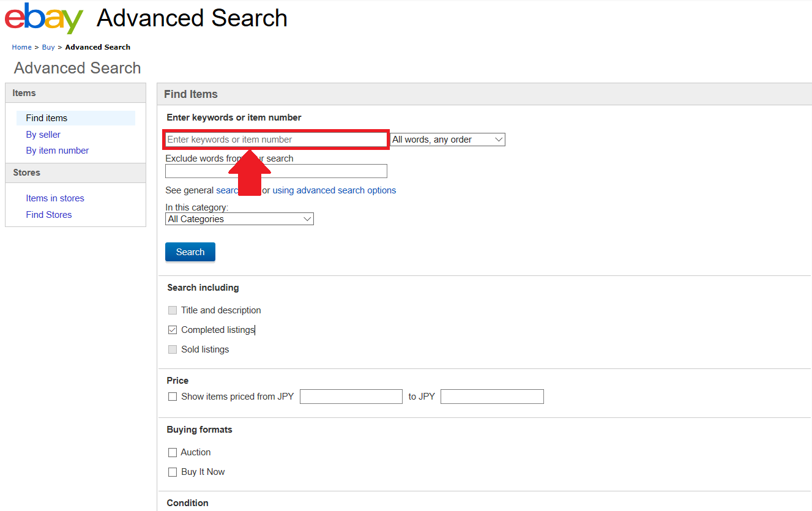Enable 'Show items priced from JPY' checkbox

pos(173,397)
